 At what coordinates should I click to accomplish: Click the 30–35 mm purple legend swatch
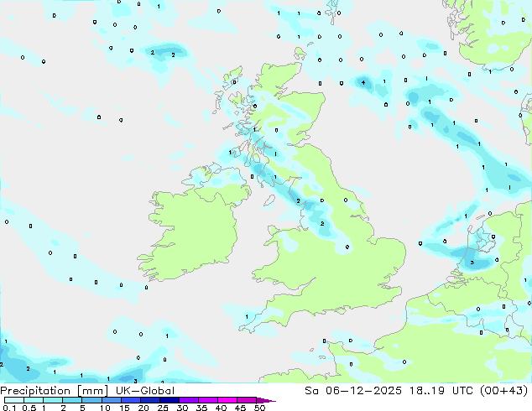pyautogui.click(x=189, y=400)
